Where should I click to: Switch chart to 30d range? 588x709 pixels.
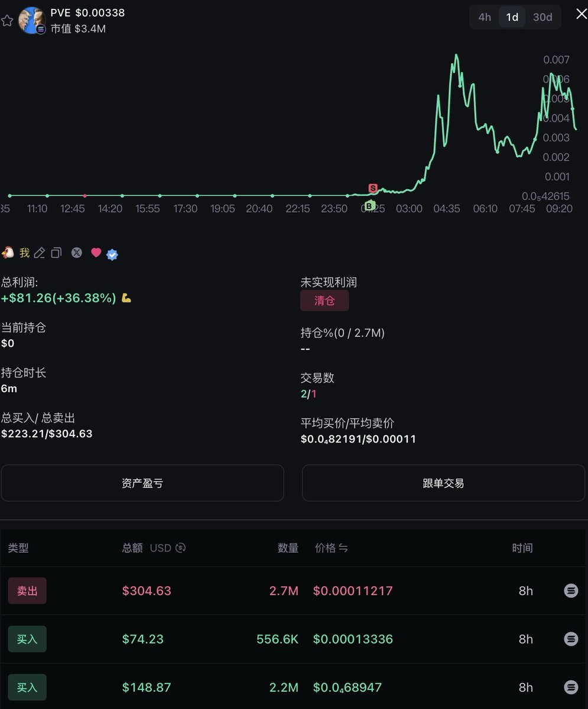(542, 17)
